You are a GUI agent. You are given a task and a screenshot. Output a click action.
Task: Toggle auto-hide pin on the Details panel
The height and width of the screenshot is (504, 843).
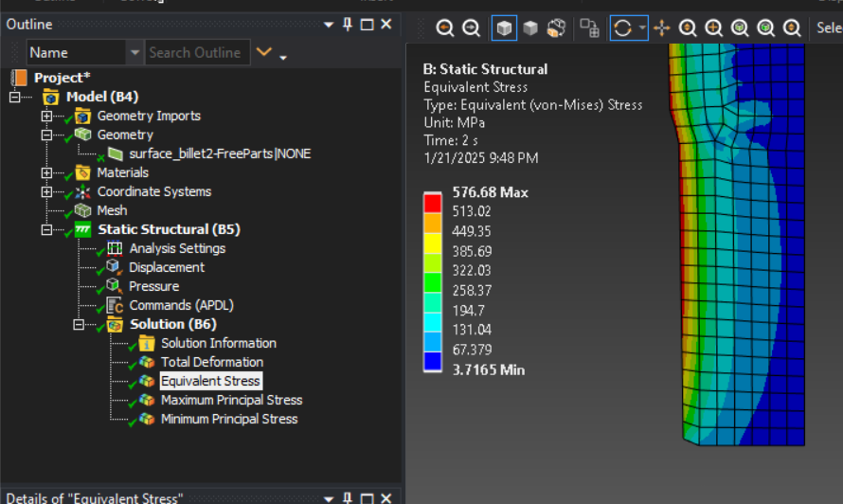(348, 498)
